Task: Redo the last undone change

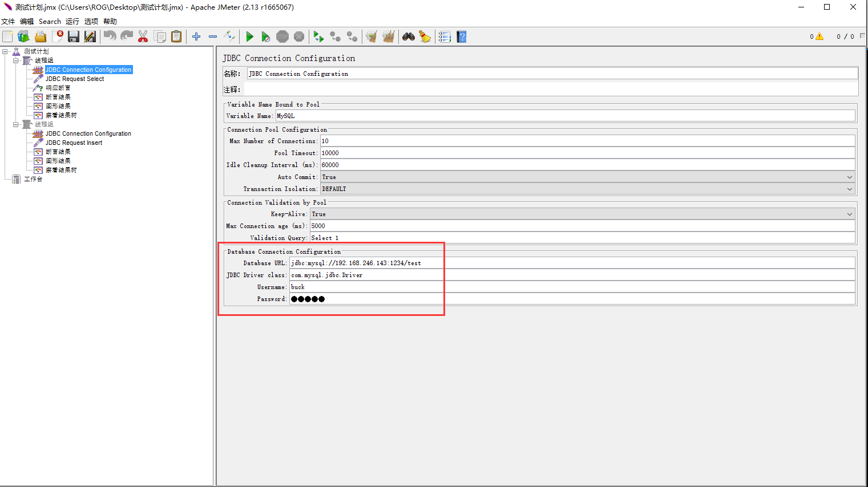Action: pos(127,36)
